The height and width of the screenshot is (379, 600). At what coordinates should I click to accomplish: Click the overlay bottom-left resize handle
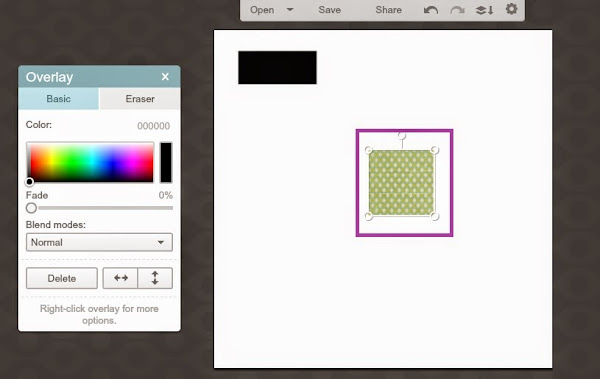pos(368,216)
